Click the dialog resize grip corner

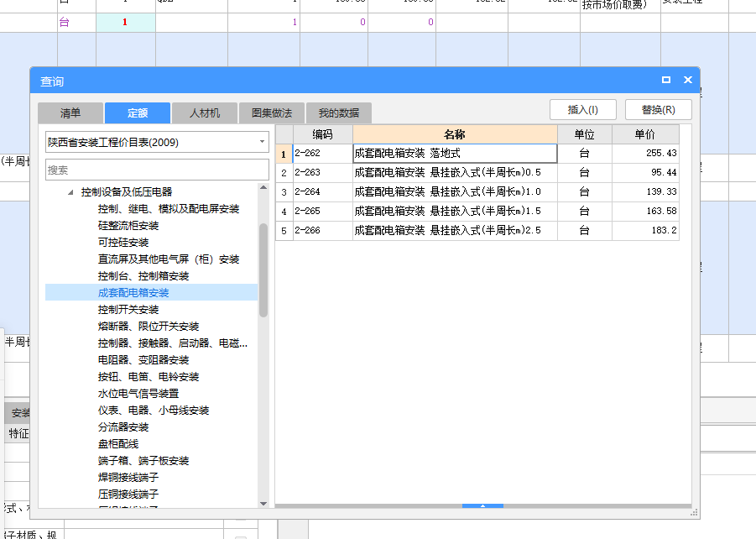pyautogui.click(x=694, y=514)
